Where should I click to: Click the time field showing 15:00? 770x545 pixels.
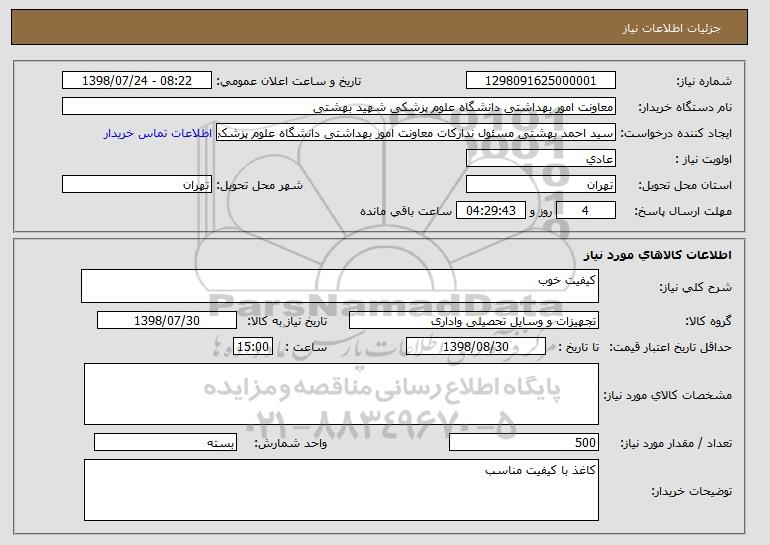[x=253, y=347]
